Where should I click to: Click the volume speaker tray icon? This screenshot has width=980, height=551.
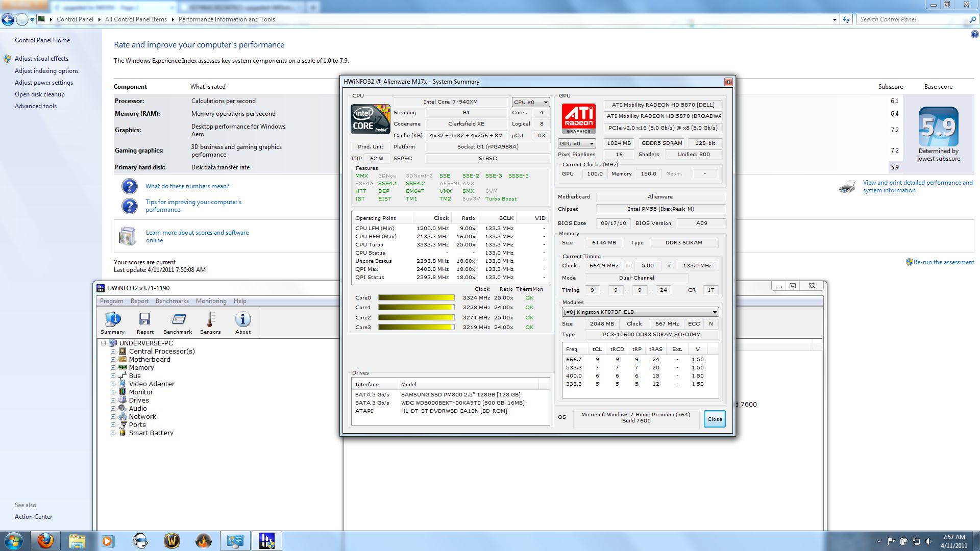(928, 541)
